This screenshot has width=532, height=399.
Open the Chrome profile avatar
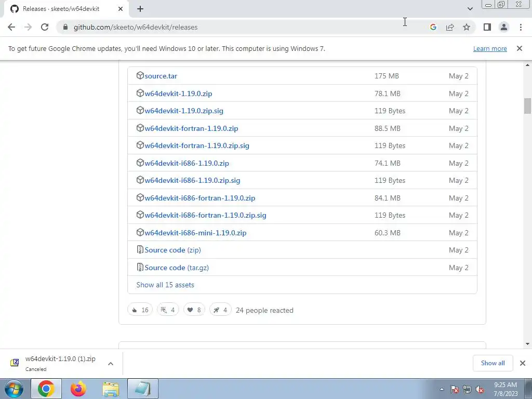(x=504, y=27)
